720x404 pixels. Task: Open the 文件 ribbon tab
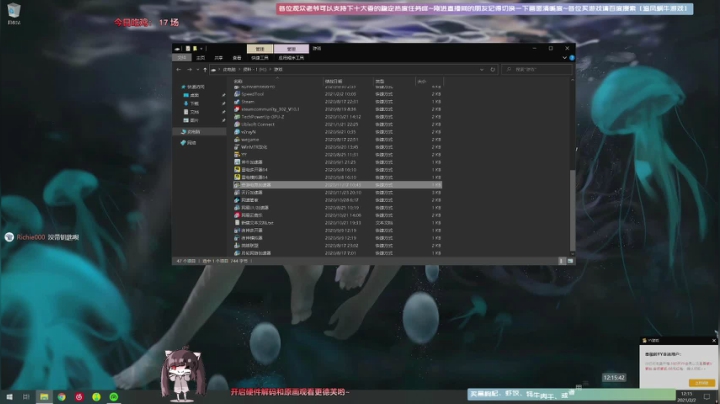[x=182, y=58]
